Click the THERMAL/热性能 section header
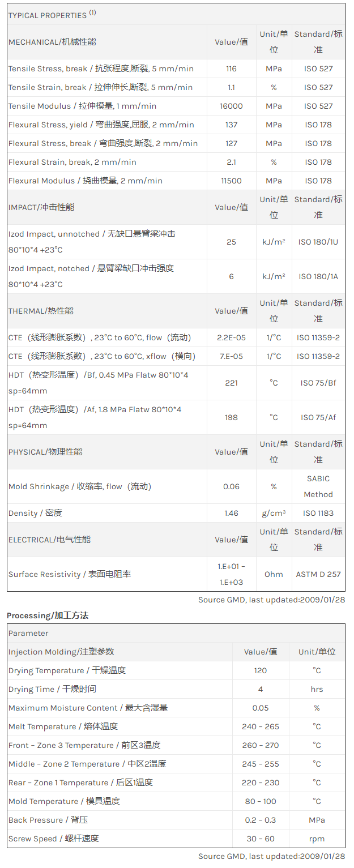Viewport: 354px width, 868px height. tap(41, 311)
